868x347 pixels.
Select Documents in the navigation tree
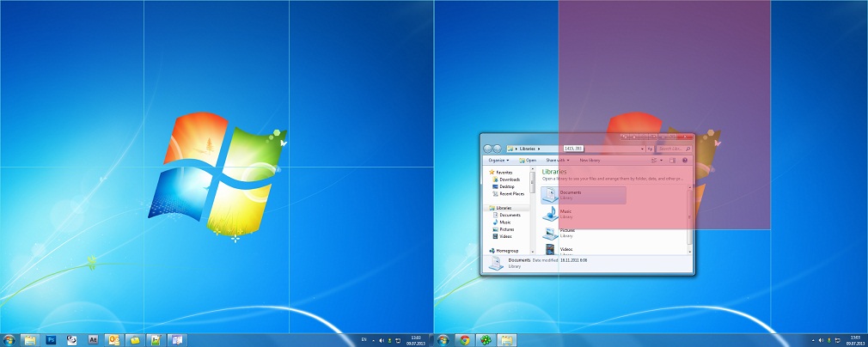(x=506, y=215)
